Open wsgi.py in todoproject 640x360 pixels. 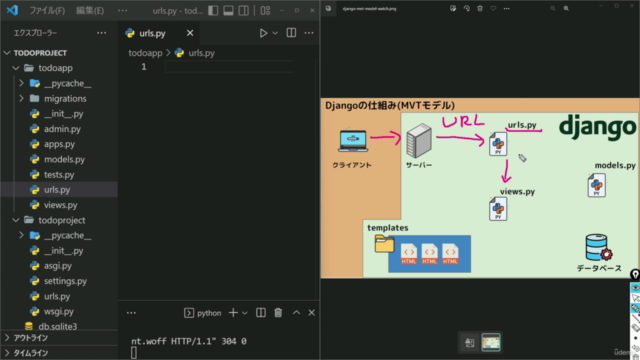click(59, 311)
